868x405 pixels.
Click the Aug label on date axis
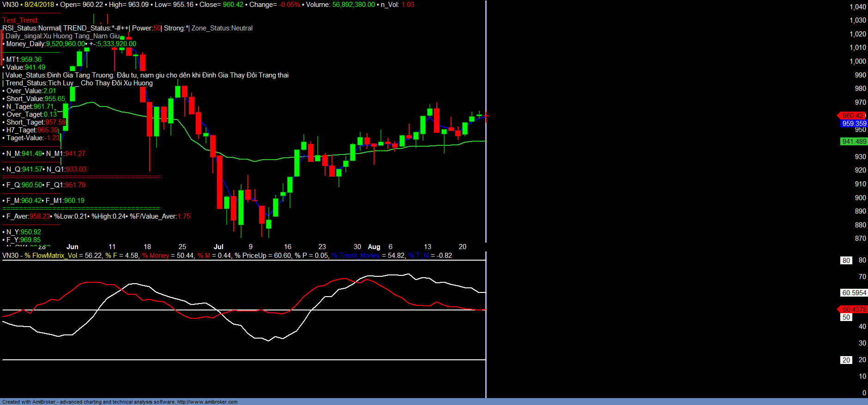coord(374,247)
